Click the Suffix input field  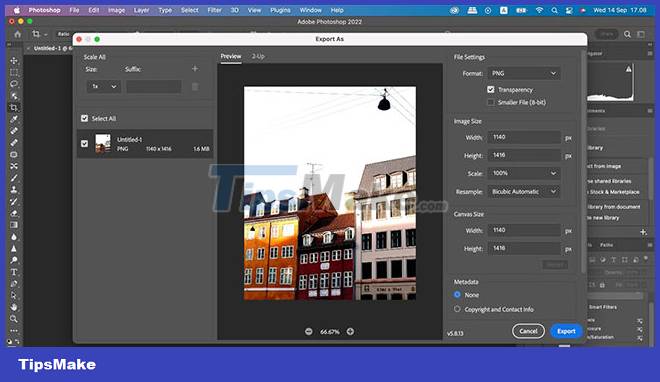coord(154,86)
